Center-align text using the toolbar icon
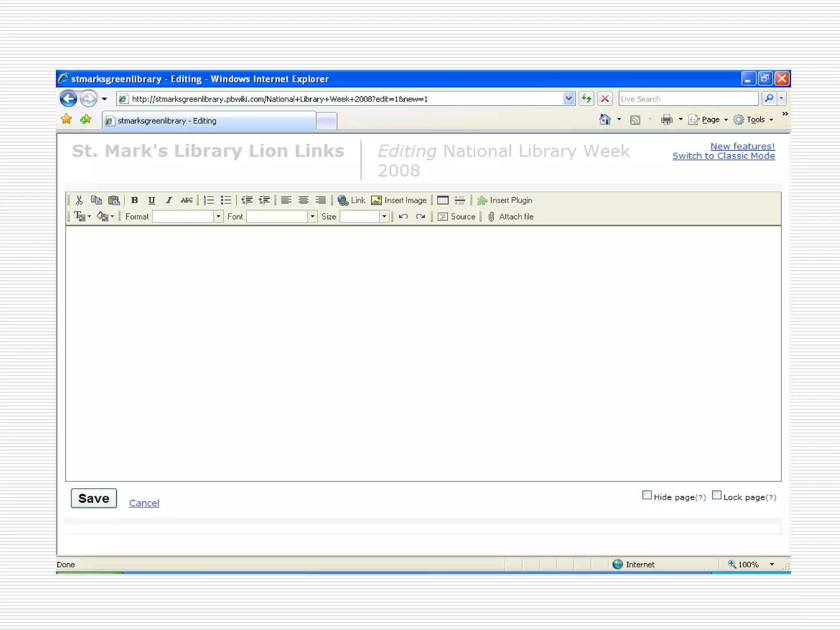Viewport: 840px width, 630px height. click(x=303, y=200)
